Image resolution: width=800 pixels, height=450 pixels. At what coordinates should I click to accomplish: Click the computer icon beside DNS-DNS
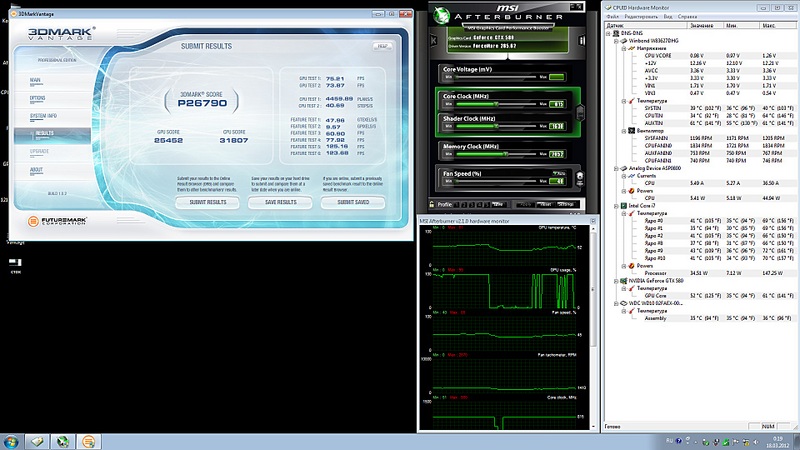point(616,33)
